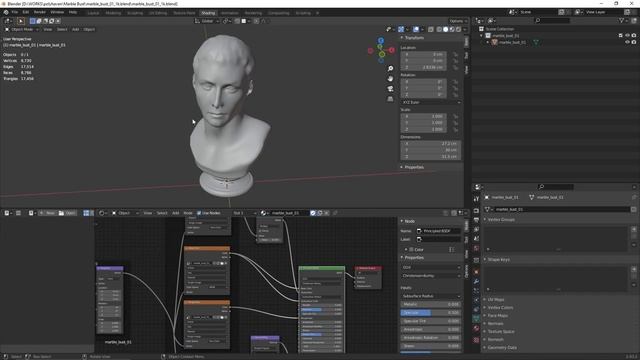The width and height of the screenshot is (640, 360).
Task: Switch to the Layout workspace tab
Action: 93,13
